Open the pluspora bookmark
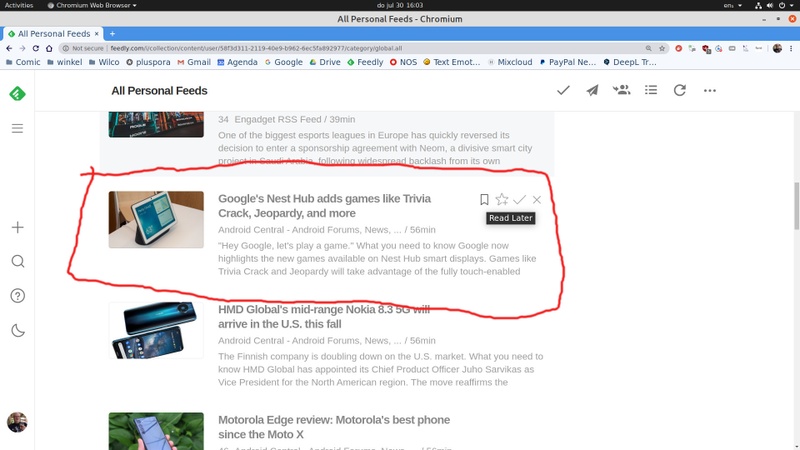 (148, 62)
